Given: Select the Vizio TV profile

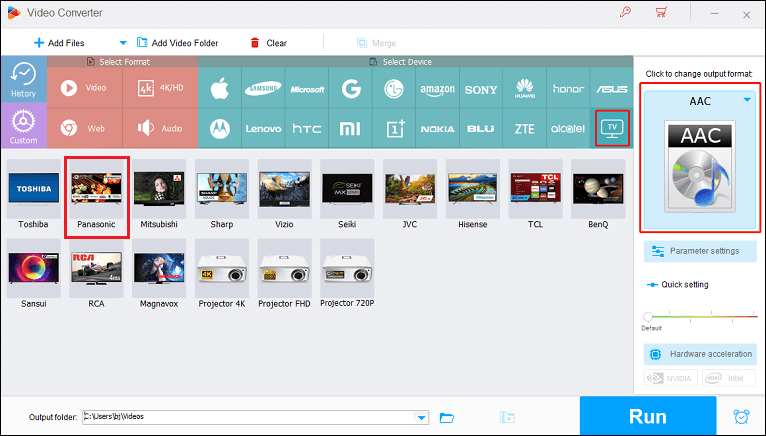Looking at the screenshot, I should [284, 196].
